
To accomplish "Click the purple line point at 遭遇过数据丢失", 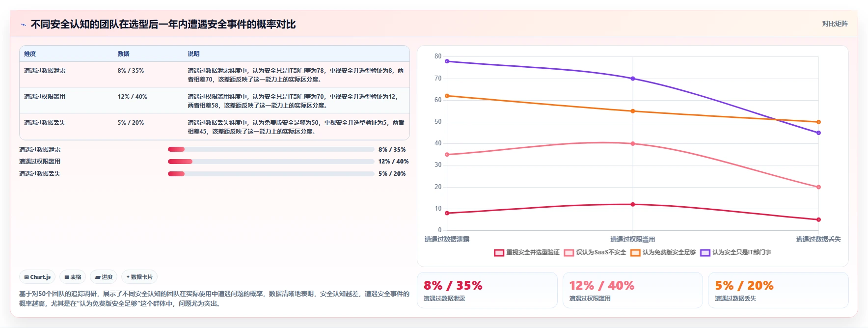I will pyautogui.click(x=818, y=133).
